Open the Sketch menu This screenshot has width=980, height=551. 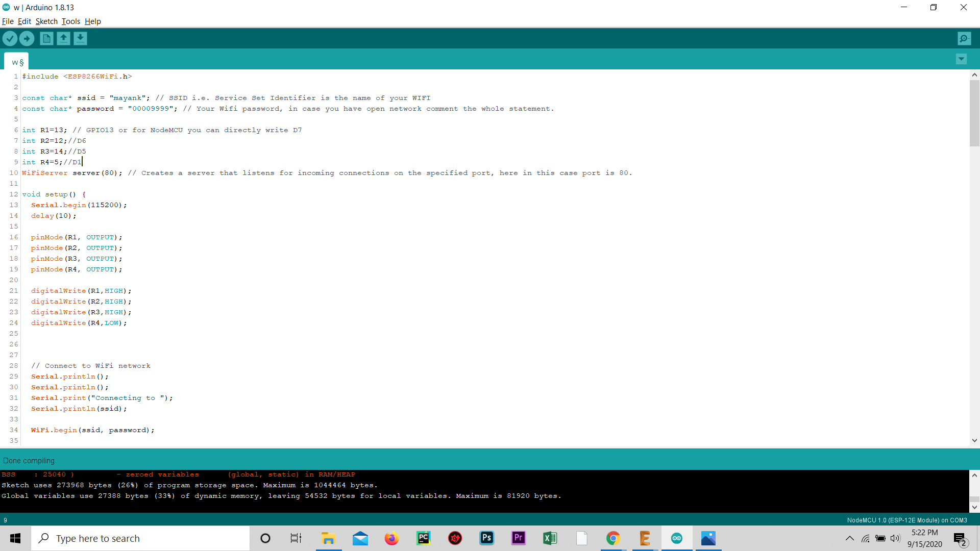coord(46,21)
